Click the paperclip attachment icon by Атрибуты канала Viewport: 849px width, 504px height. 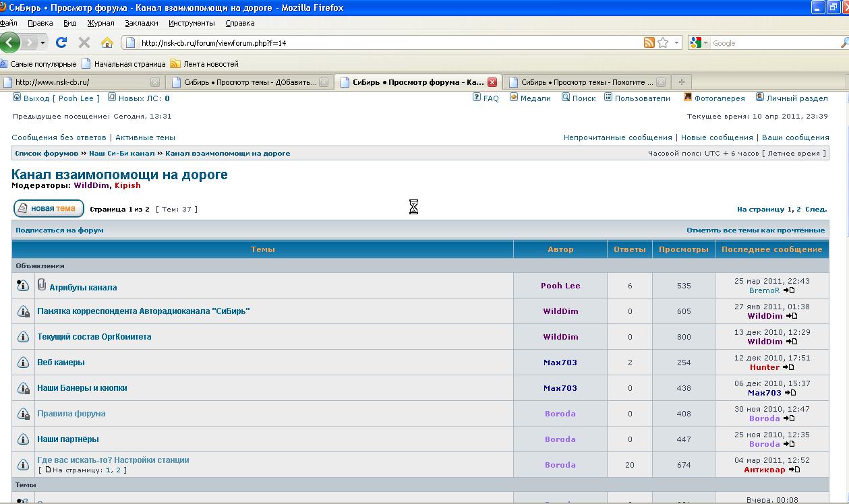point(42,285)
